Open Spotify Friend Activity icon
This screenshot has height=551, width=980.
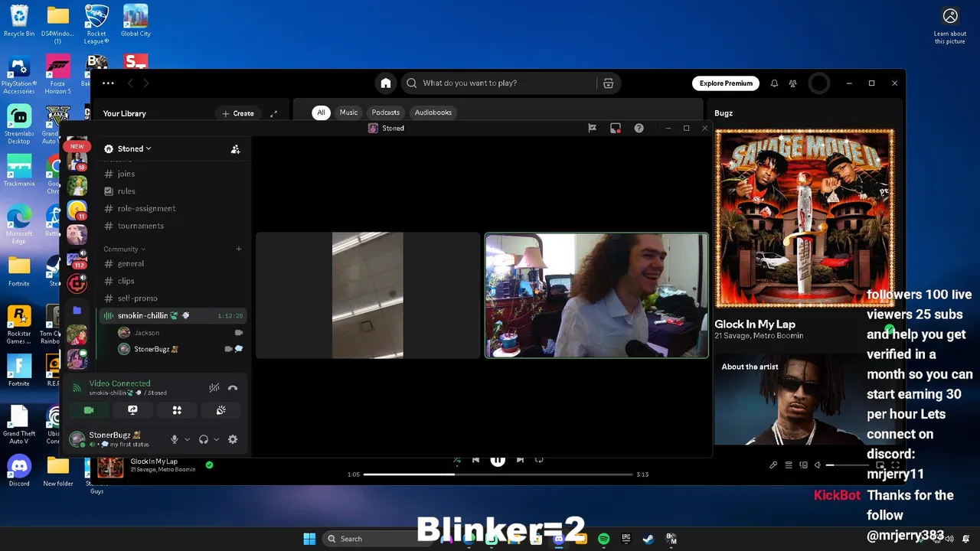pos(793,83)
